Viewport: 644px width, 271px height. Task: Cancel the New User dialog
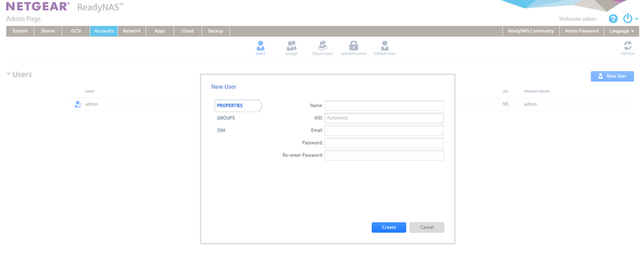point(427,227)
